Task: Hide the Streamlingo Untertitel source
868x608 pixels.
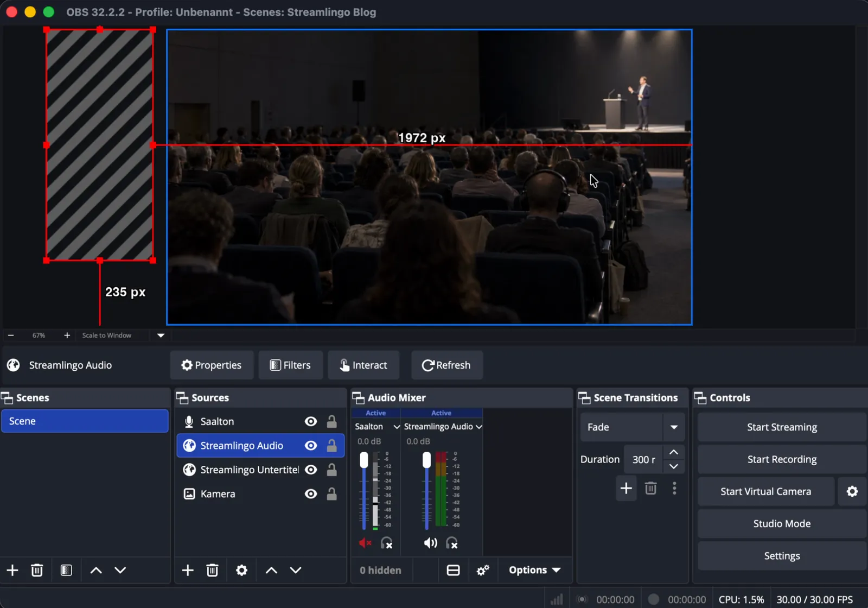Action: (x=311, y=470)
